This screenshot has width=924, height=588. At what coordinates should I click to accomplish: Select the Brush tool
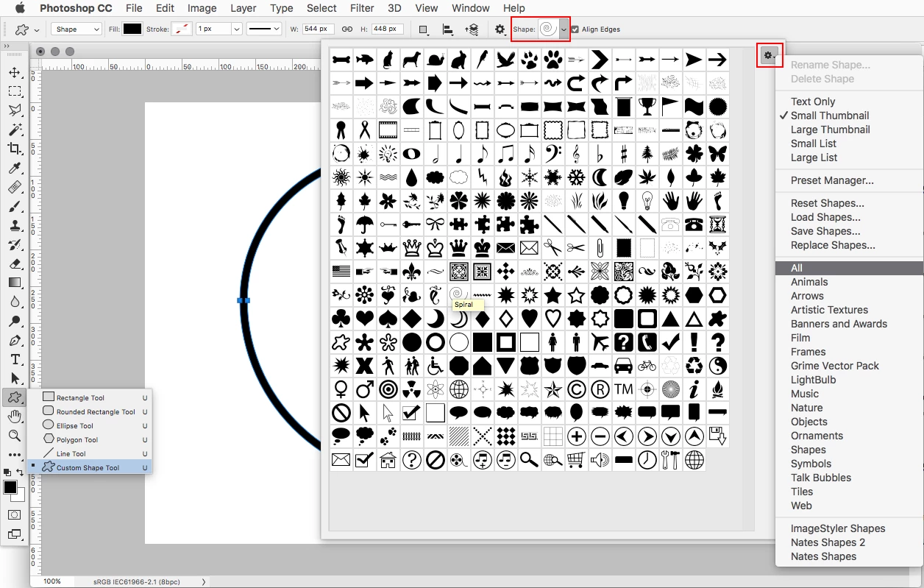pos(15,206)
